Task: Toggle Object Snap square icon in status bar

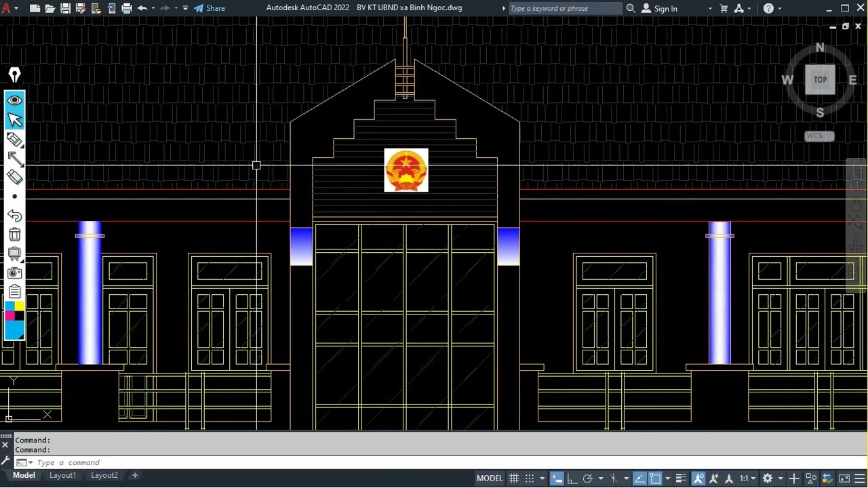Action: (655, 479)
